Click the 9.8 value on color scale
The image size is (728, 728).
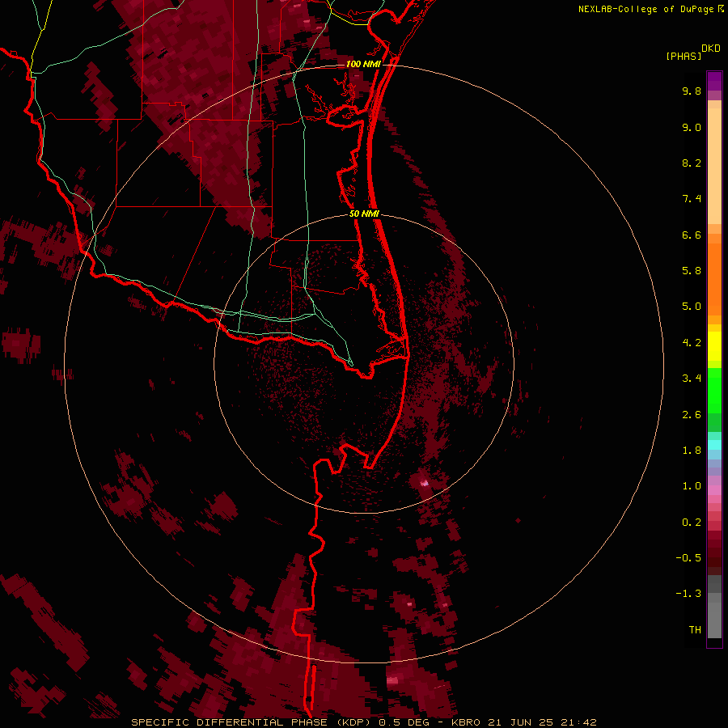point(692,91)
